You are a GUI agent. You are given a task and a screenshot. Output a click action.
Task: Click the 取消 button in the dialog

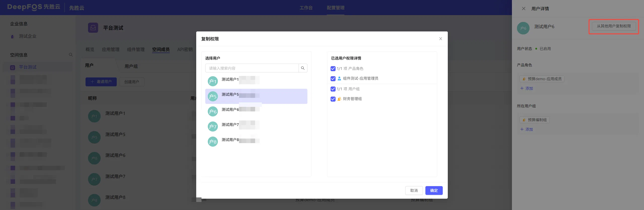pyautogui.click(x=414, y=190)
